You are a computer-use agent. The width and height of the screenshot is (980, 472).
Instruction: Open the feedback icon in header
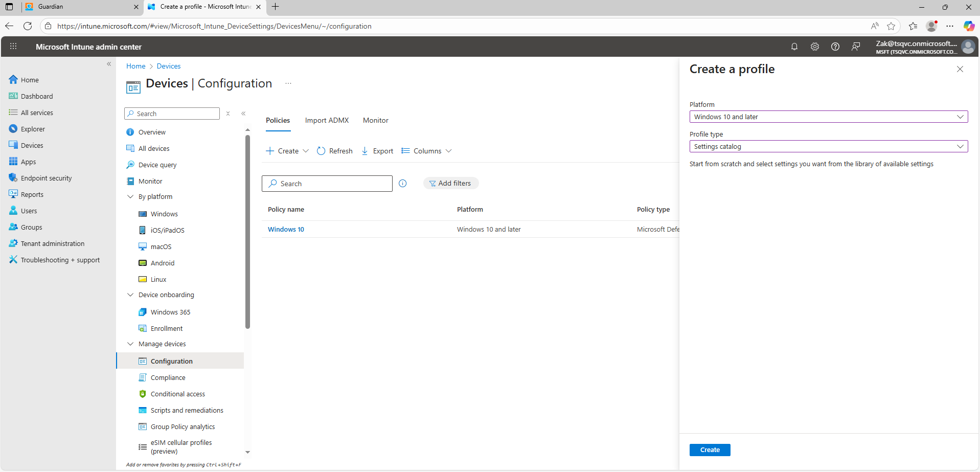coord(855,47)
